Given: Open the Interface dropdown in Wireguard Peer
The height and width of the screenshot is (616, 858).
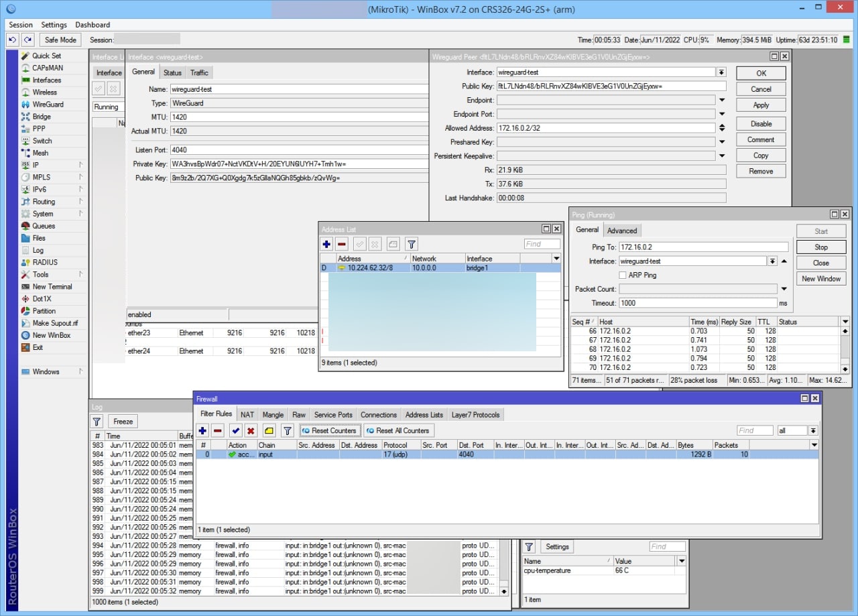Looking at the screenshot, I should pyautogui.click(x=721, y=72).
